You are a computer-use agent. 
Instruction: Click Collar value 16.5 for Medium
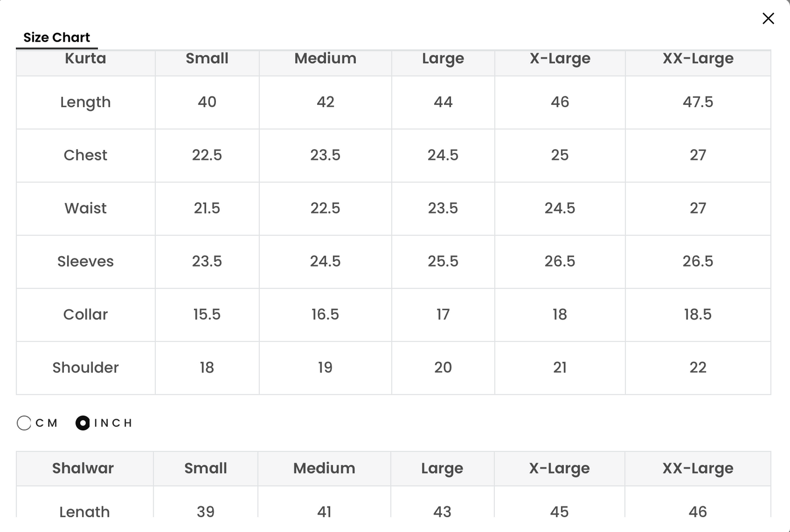click(x=325, y=315)
